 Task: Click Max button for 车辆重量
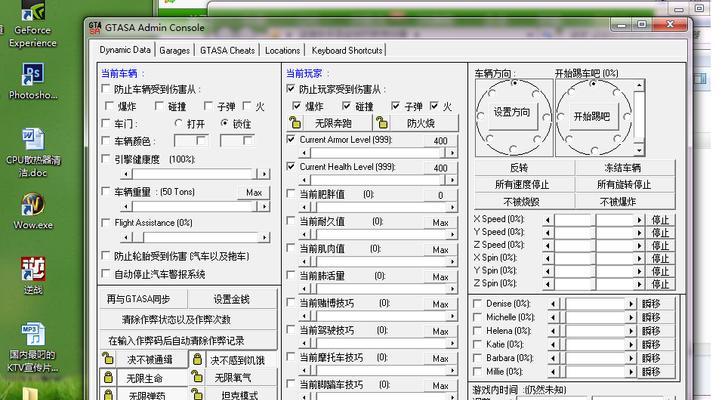(253, 192)
